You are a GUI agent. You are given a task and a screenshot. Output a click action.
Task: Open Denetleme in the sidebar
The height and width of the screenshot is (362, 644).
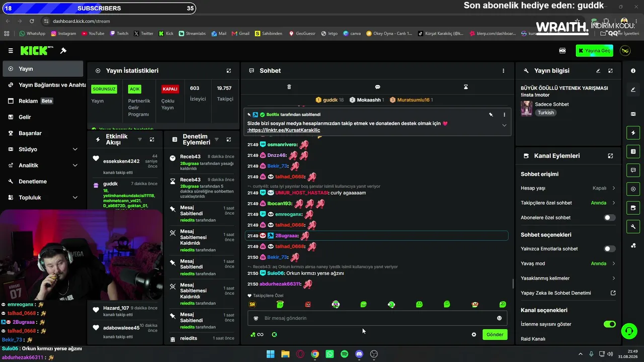tap(43, 182)
